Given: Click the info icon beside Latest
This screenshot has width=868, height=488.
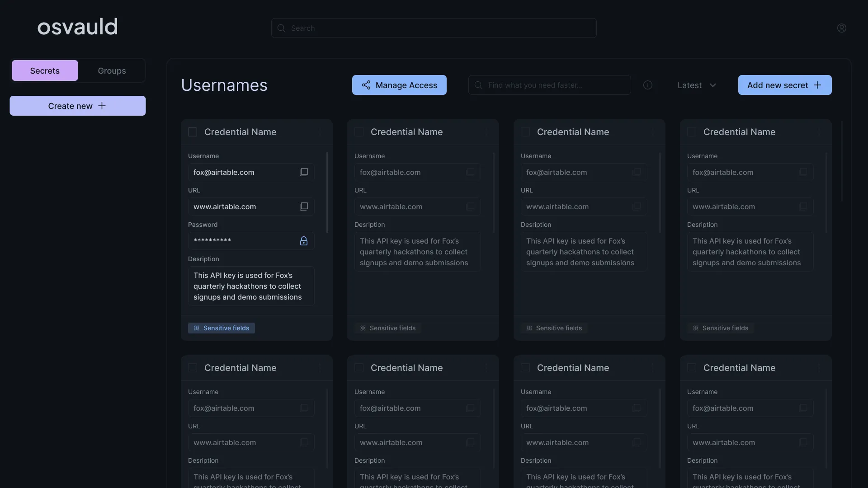Looking at the screenshot, I should pos(648,85).
